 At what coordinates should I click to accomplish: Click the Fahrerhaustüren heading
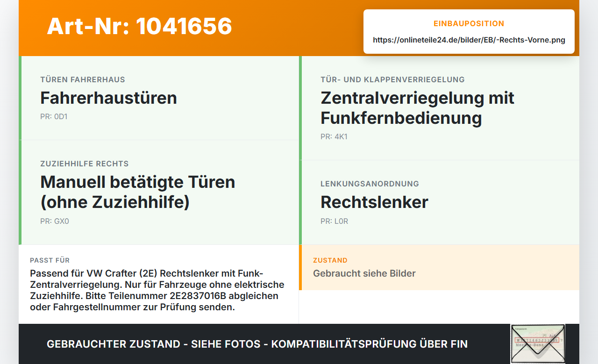coord(108,98)
